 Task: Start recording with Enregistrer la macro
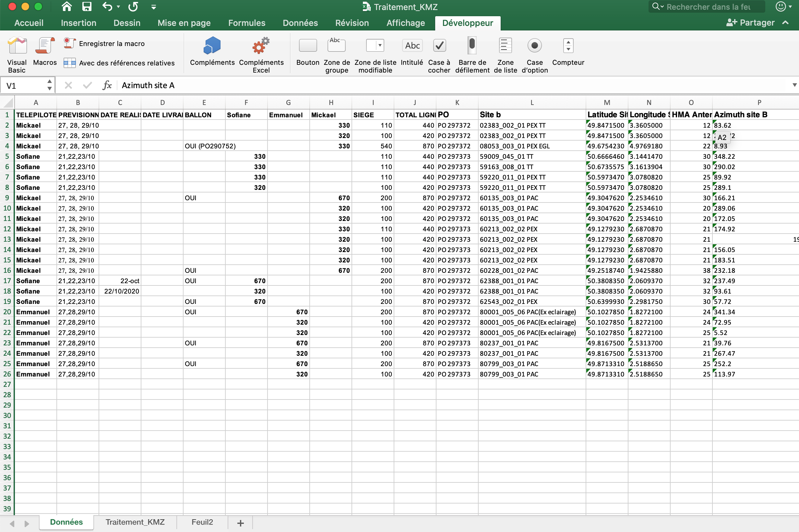click(104, 43)
